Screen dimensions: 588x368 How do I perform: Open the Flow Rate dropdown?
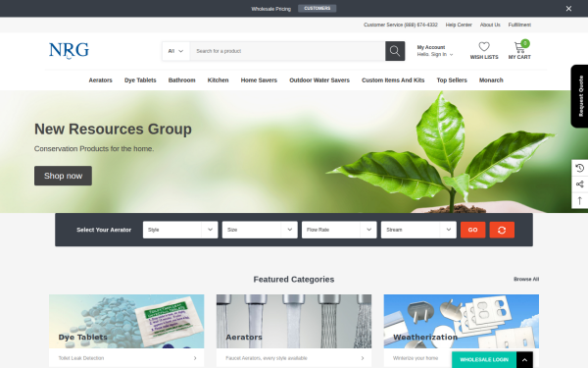(x=339, y=230)
